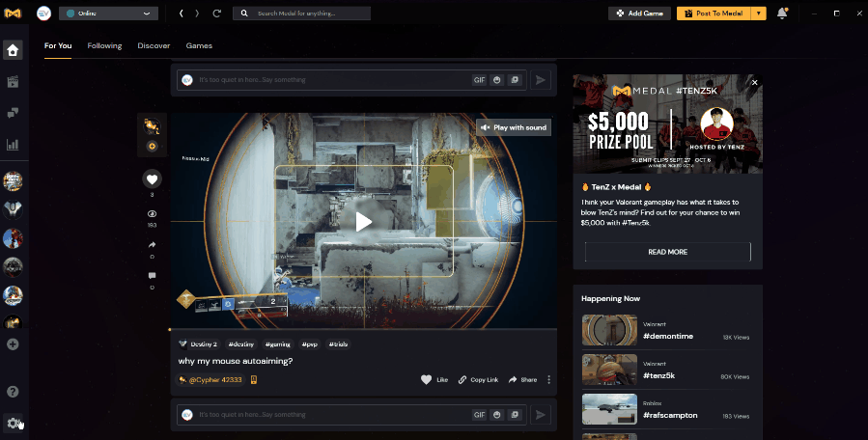Image resolution: width=868 pixels, height=440 pixels.
Task: Select the Destiny 2 game tag
Action: (x=198, y=344)
